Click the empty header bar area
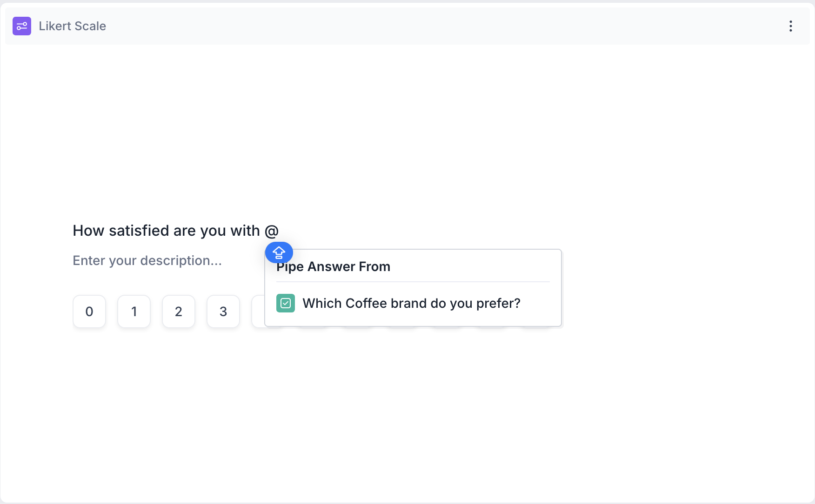Viewport: 815px width, 504px height. [x=419, y=26]
